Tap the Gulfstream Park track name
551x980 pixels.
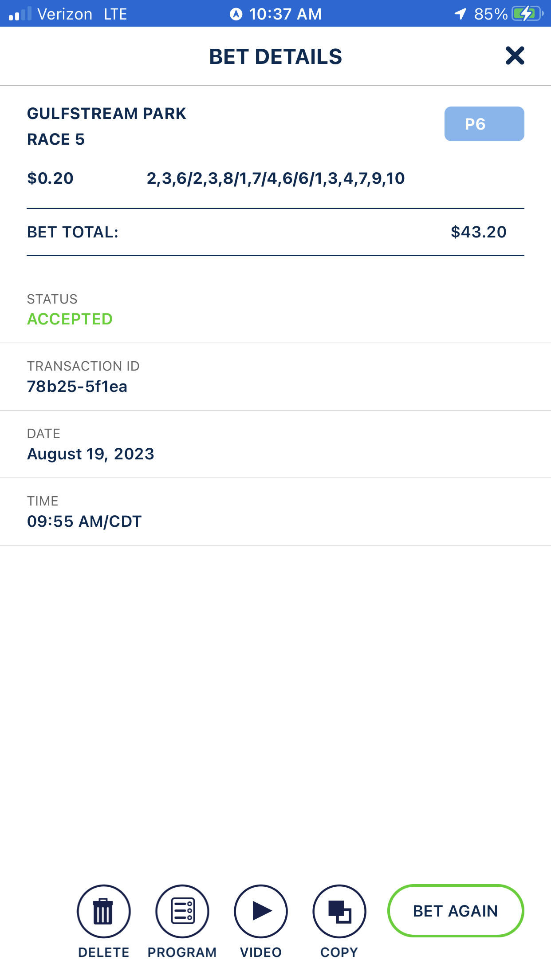tap(106, 114)
